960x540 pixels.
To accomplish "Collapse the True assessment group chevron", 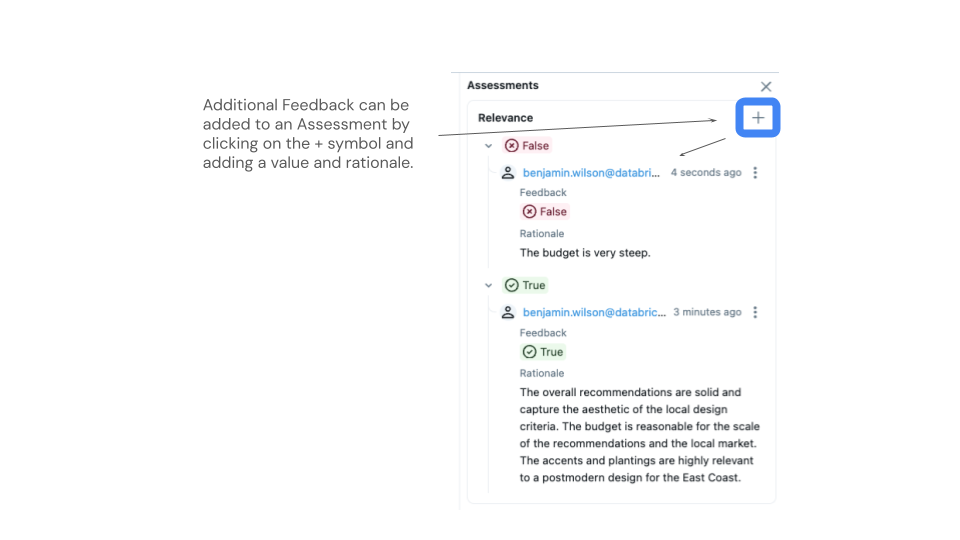I will [488, 286].
